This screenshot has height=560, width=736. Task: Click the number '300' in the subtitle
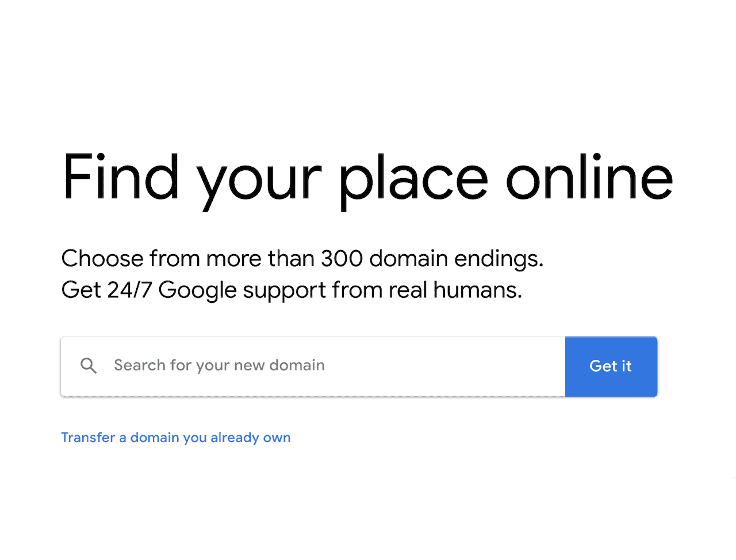[342, 259]
